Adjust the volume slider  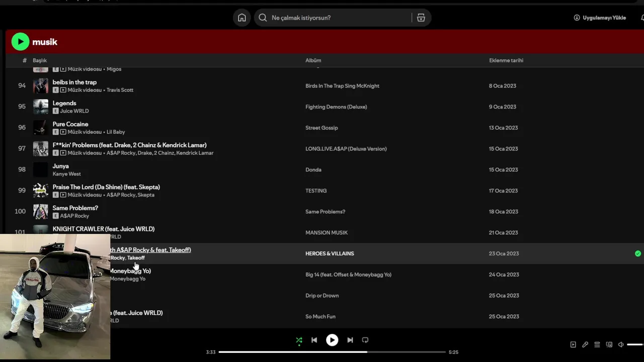coord(635,344)
